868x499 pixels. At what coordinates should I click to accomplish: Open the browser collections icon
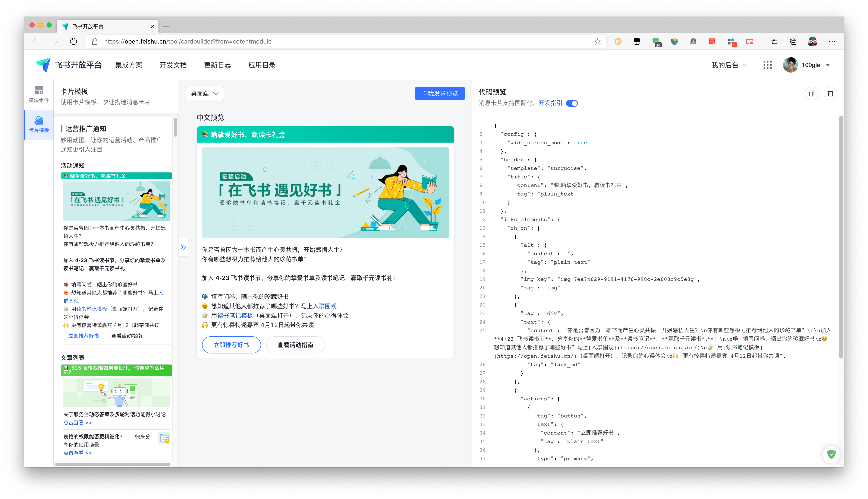click(793, 41)
